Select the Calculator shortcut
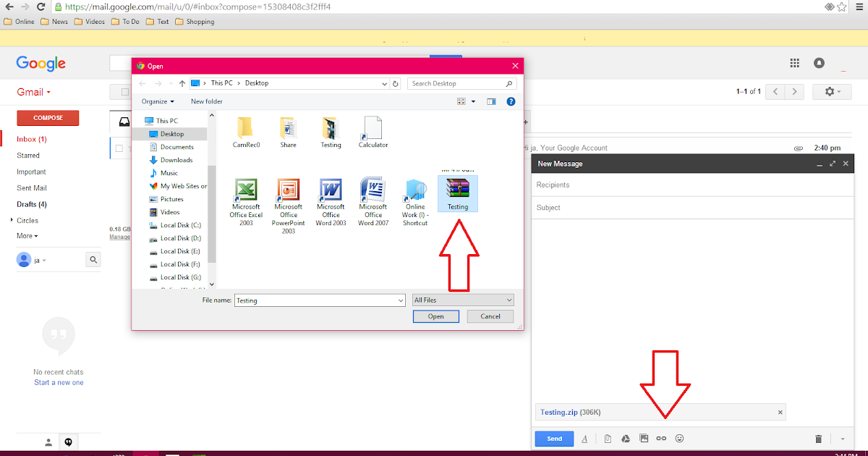Screen dimensions: 868x456 [x=373, y=132]
